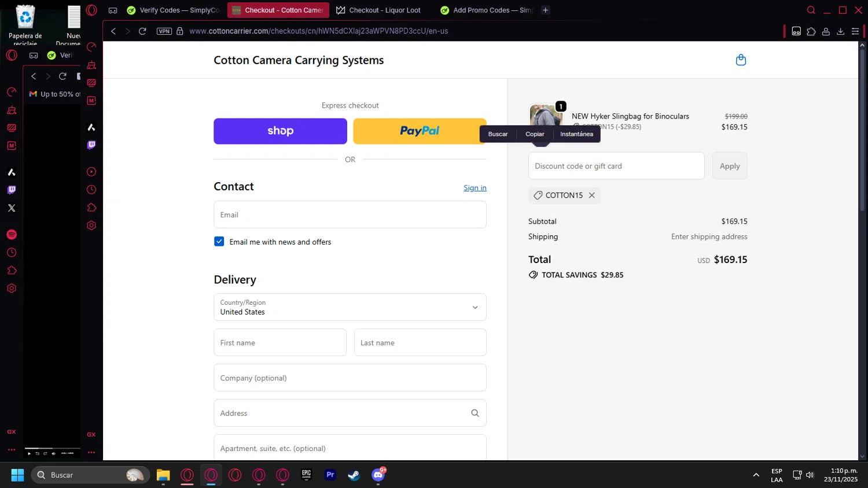Open the shopping bag cart icon
This screenshot has width=868, height=488.
pyautogui.click(x=741, y=60)
